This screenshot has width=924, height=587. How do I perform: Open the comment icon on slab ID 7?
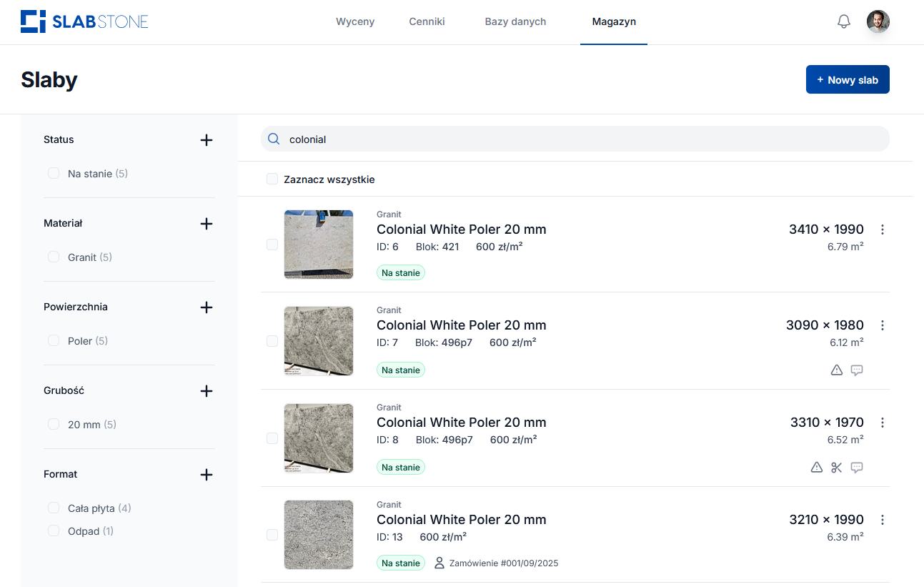(857, 370)
